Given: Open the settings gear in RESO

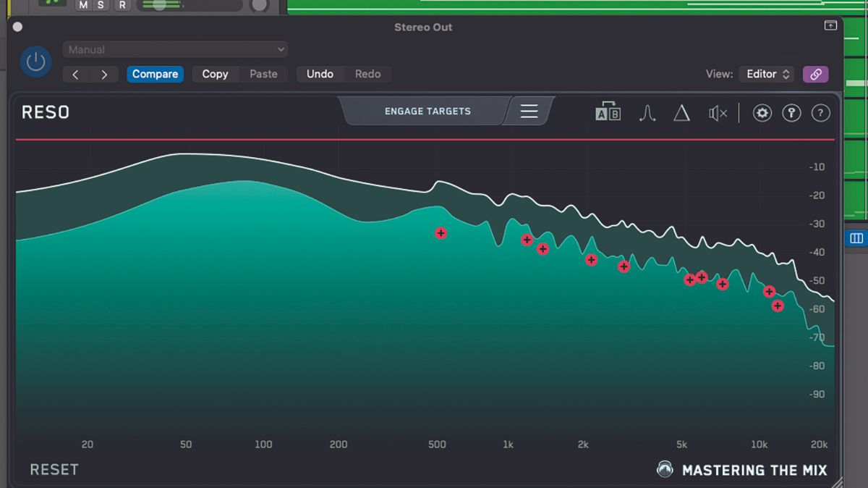Looking at the screenshot, I should (x=762, y=113).
